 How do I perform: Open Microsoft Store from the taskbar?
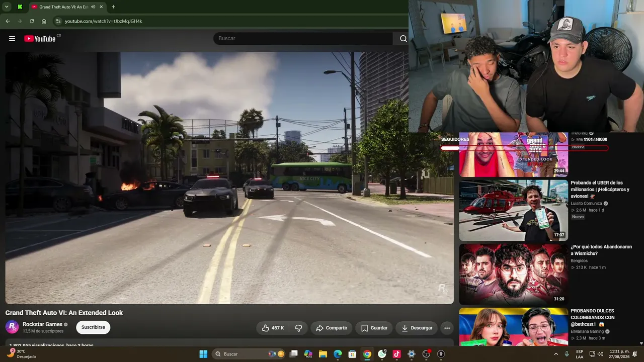click(353, 354)
